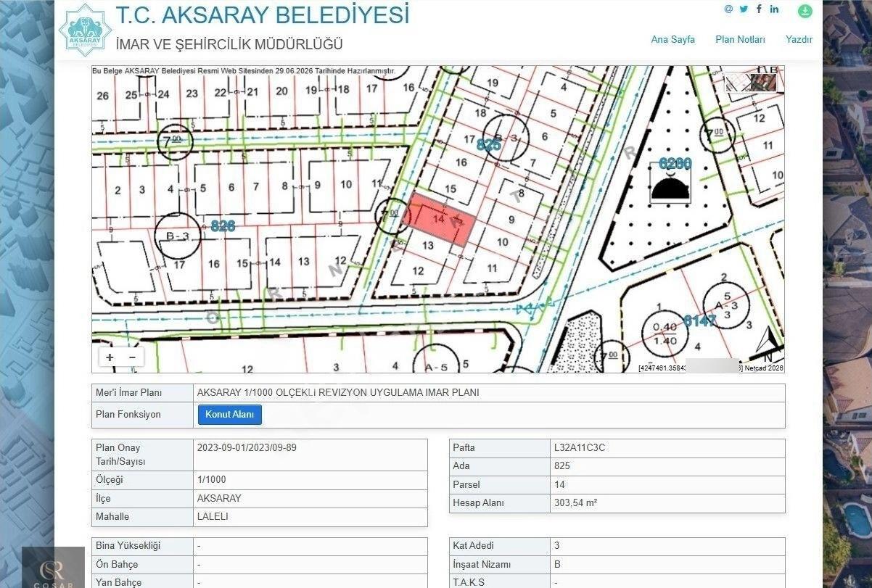The width and height of the screenshot is (872, 588).
Task: Open the Facebook icon
Action: [759, 9]
